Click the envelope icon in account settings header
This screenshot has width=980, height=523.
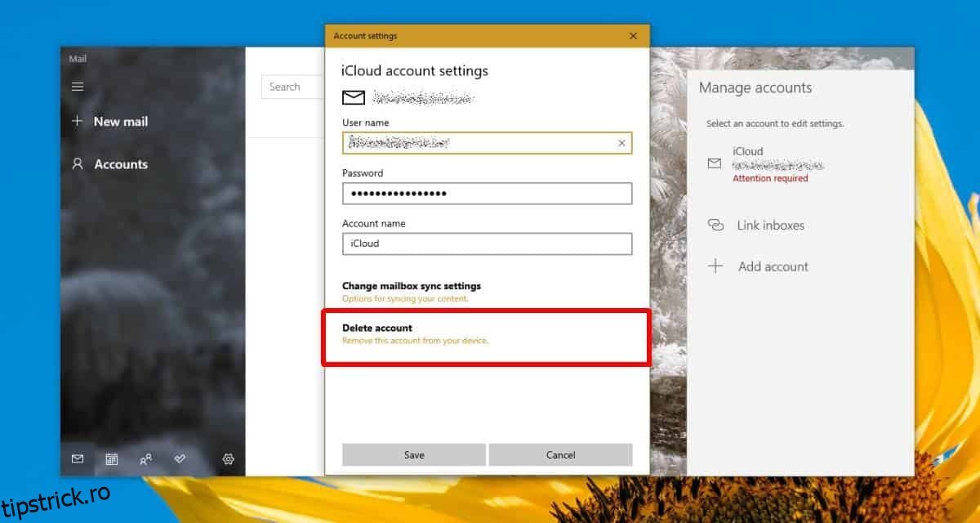354,98
